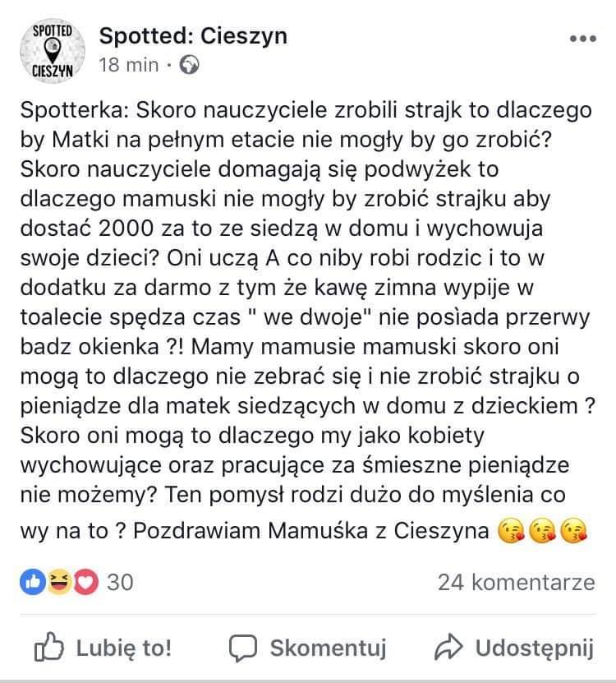The image size is (616, 683).
Task: Open the Spotted: Cieszyn page name link
Action: tap(193, 35)
